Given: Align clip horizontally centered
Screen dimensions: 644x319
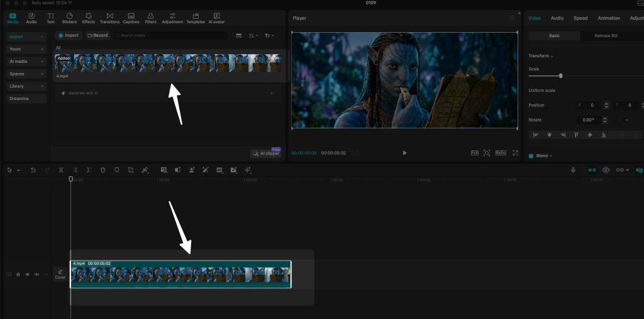Looking at the screenshot, I should coord(549,135).
